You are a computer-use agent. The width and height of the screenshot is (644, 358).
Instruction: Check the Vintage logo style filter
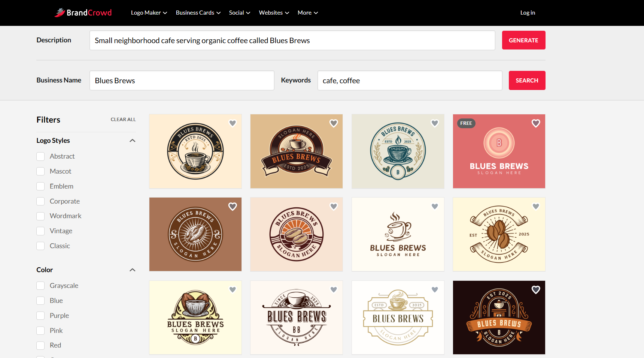(x=40, y=231)
